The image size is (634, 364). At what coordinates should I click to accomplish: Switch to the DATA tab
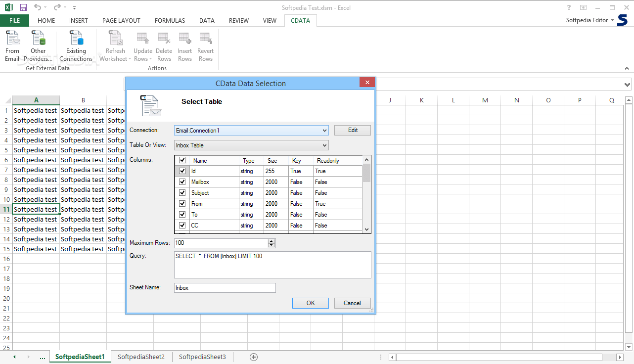coord(207,21)
